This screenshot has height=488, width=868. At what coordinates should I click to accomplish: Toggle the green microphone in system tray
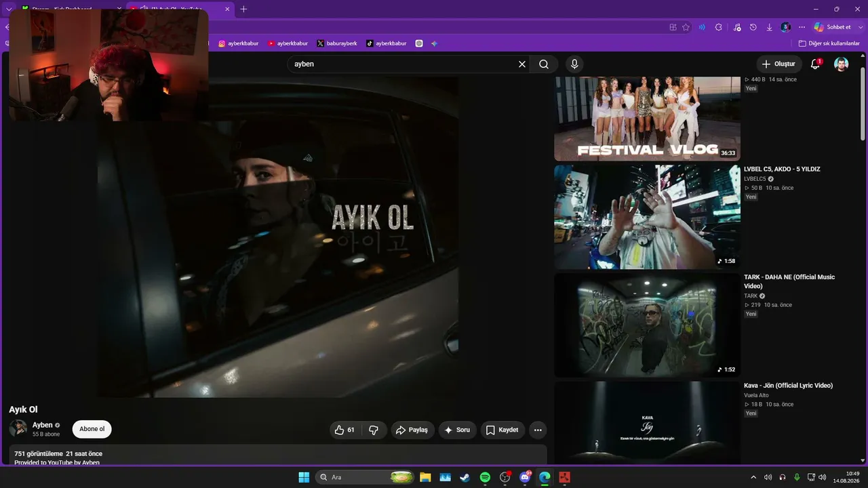tap(797, 477)
